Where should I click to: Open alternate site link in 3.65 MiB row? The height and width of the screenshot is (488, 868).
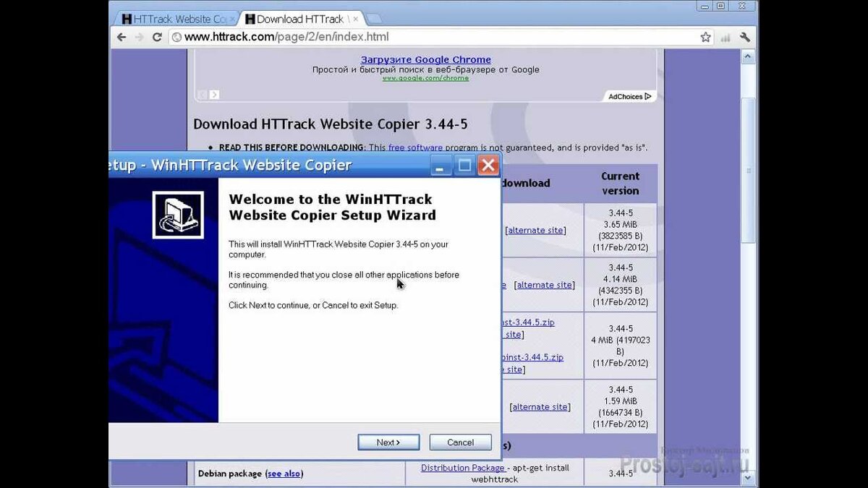tap(536, 230)
